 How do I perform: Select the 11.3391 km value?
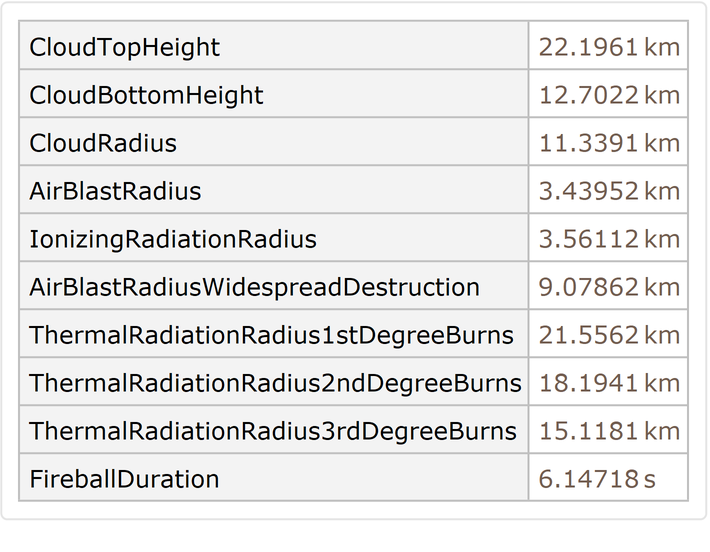coord(608,143)
